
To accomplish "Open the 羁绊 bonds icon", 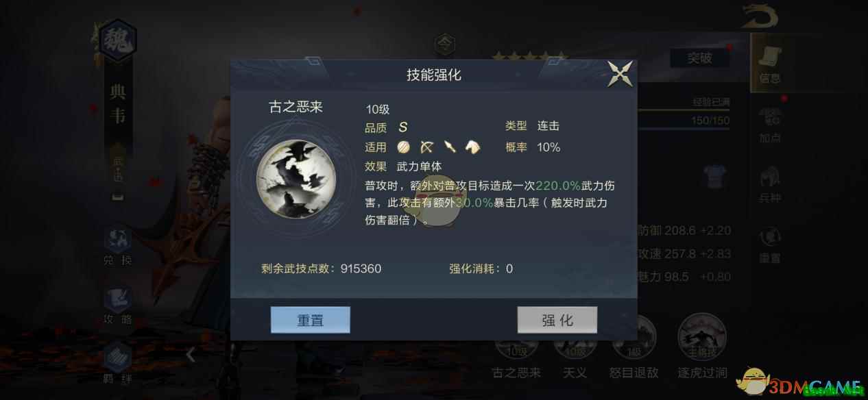I will point(117,363).
